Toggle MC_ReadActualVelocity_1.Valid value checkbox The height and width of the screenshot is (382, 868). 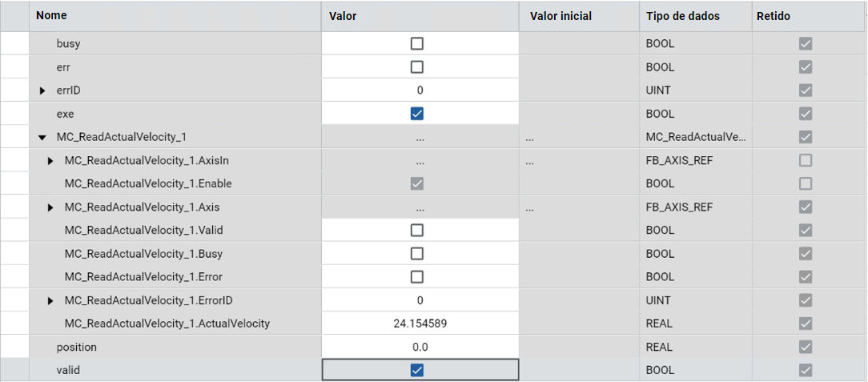(416, 230)
